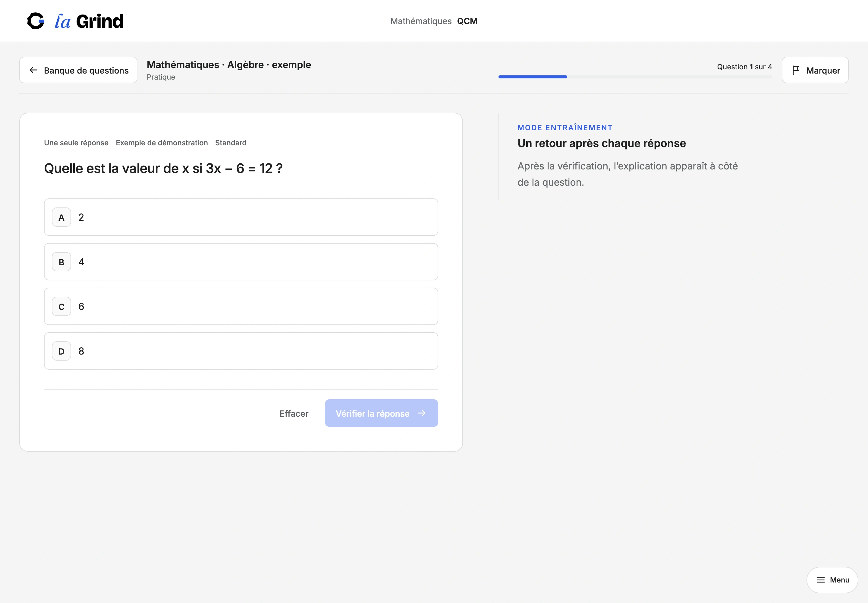Click the question progress bar
Image resolution: width=868 pixels, height=603 pixels.
pos(635,77)
